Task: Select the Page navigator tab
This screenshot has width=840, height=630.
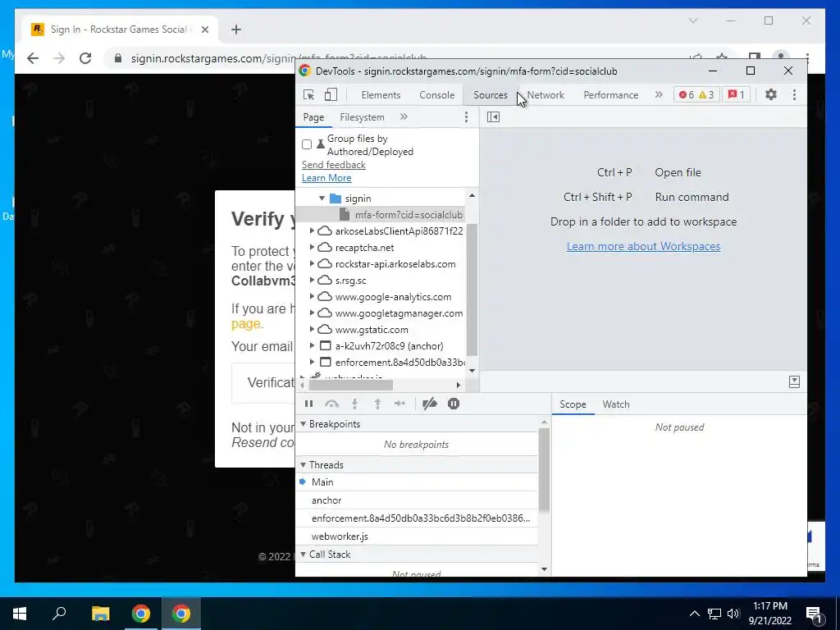Action: pos(313,116)
